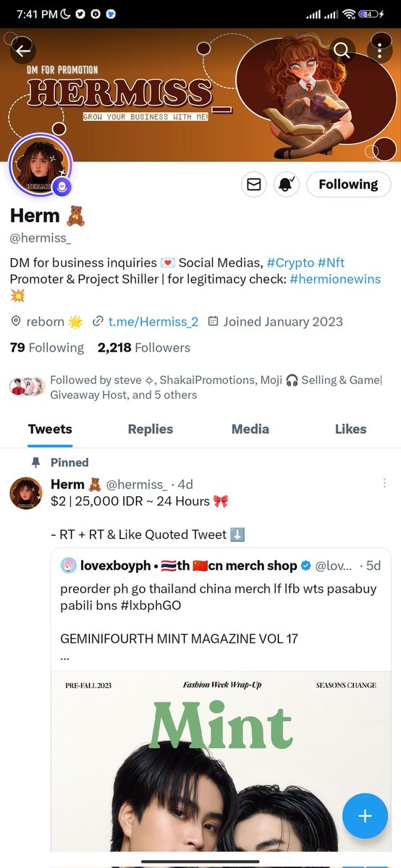Viewport: 401px width, 868px height.
Task: View the 2,218 Followers list
Action: point(144,347)
